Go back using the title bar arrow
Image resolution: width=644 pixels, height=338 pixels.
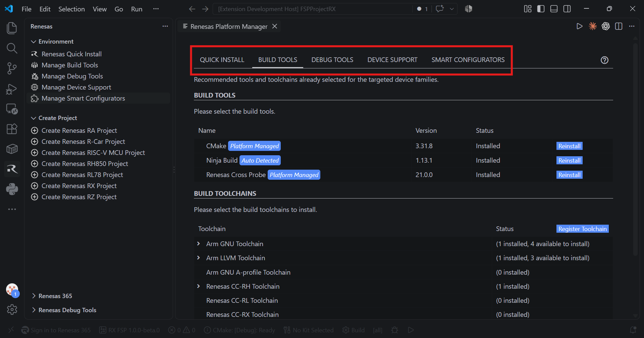tap(192, 9)
